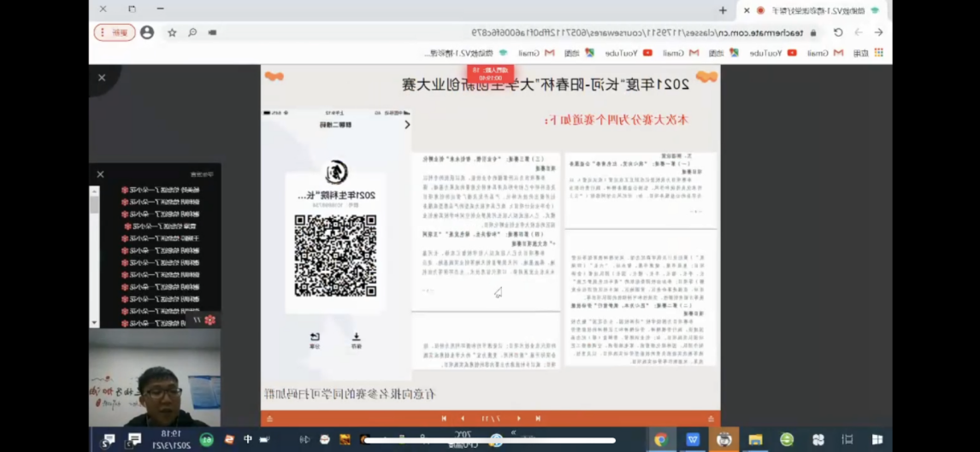Click the presenter webcam video thumbnail

155,377
